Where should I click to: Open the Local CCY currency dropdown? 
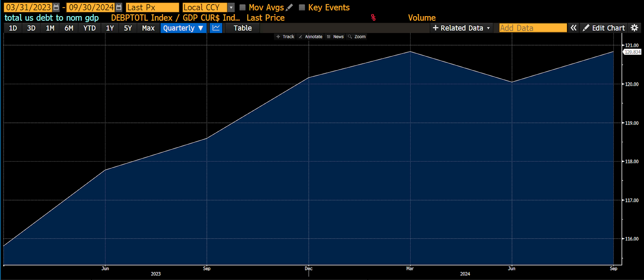tap(231, 8)
